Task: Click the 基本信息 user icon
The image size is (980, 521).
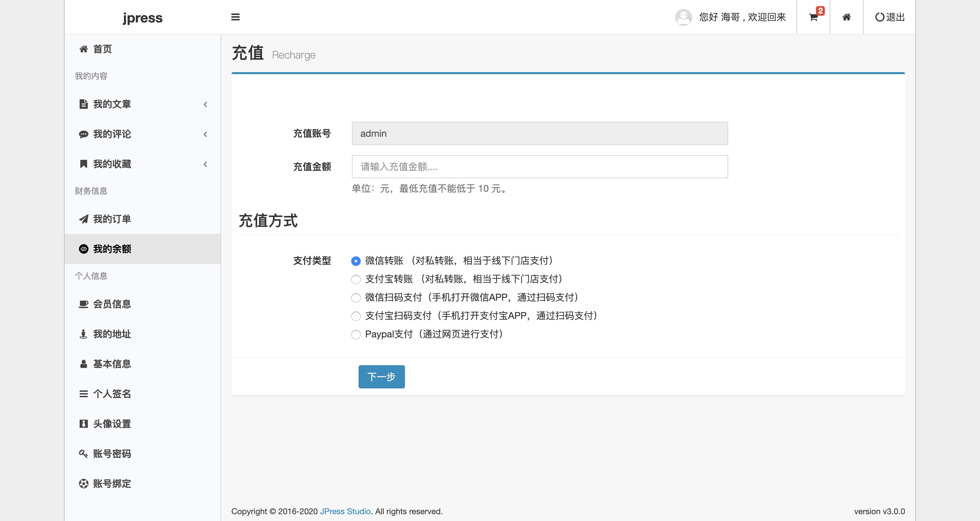Action: (83, 364)
